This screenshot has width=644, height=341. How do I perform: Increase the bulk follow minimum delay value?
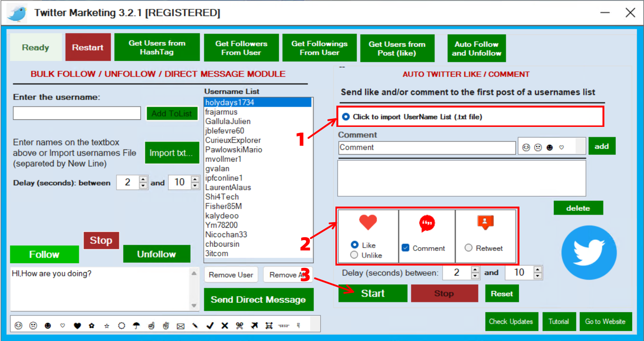[x=143, y=180]
